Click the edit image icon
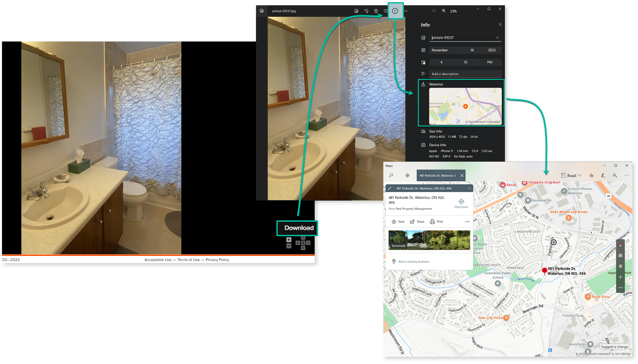The width and height of the screenshot is (638, 364). 356,11
